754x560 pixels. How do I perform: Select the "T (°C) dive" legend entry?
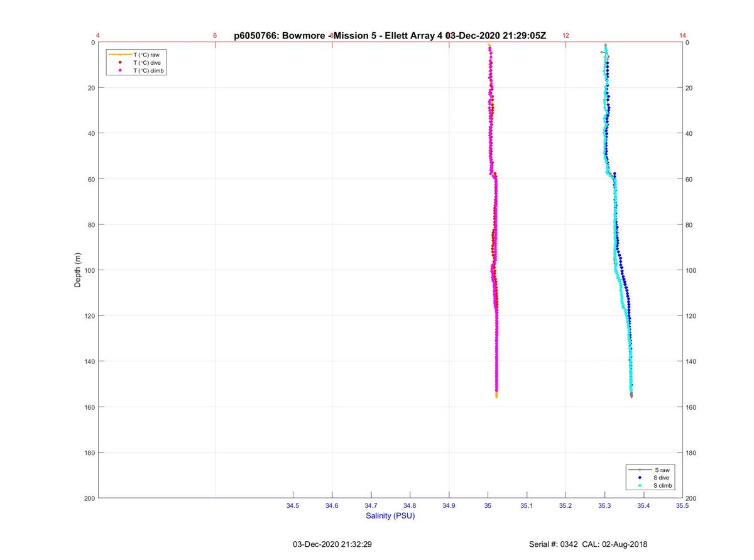pyautogui.click(x=146, y=63)
